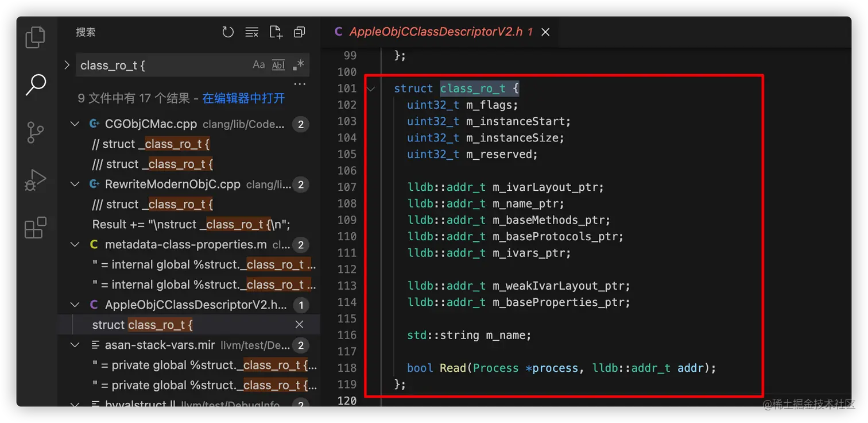868x423 pixels.
Task: Expand the replace field chevron
Action: pos(67,65)
